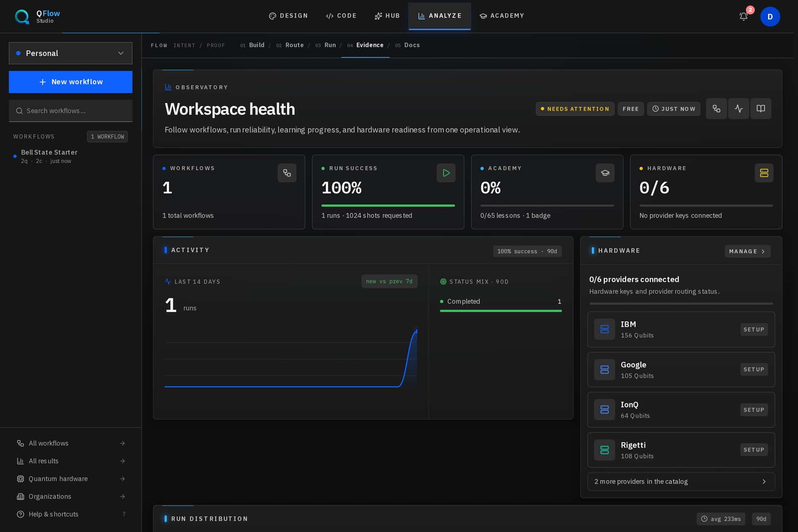Click the Status Mix target icon
The image size is (798, 532).
click(443, 281)
